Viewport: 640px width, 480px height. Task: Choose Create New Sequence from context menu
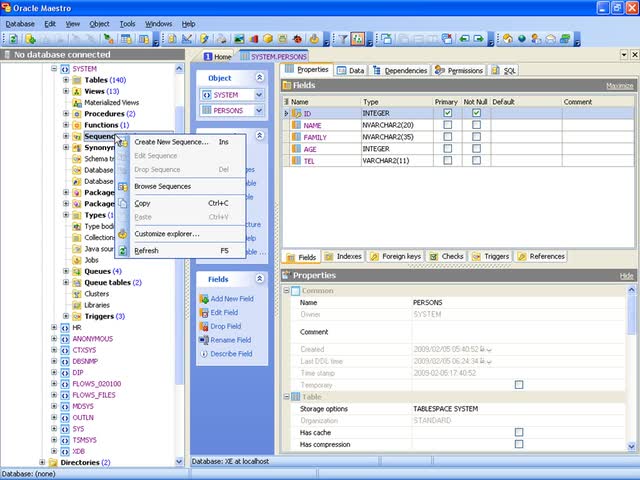click(171, 142)
